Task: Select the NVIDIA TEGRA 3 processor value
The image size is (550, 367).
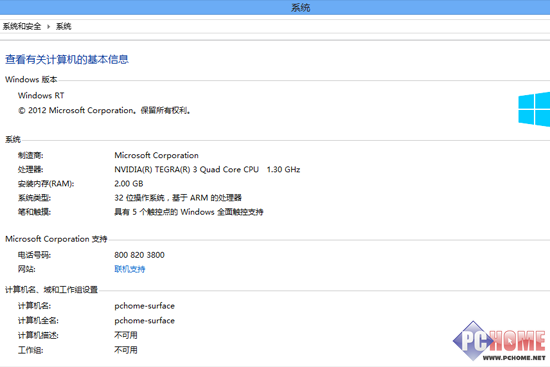Action: (x=207, y=169)
